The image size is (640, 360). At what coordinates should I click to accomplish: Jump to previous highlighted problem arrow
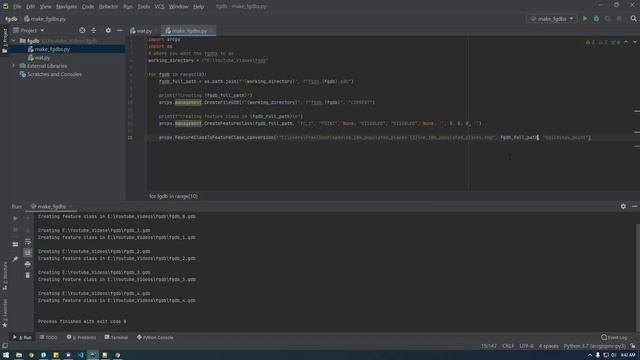click(626, 42)
